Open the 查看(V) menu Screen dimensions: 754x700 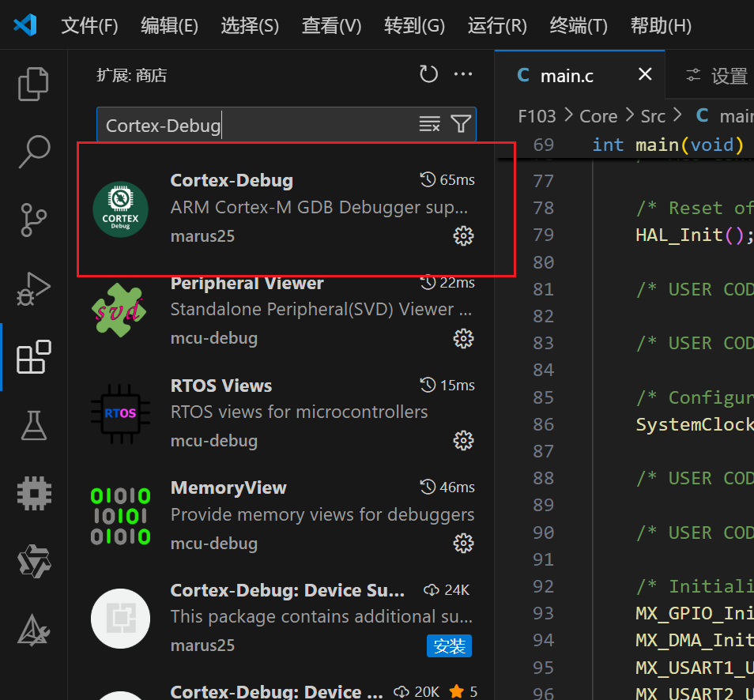coord(331,25)
